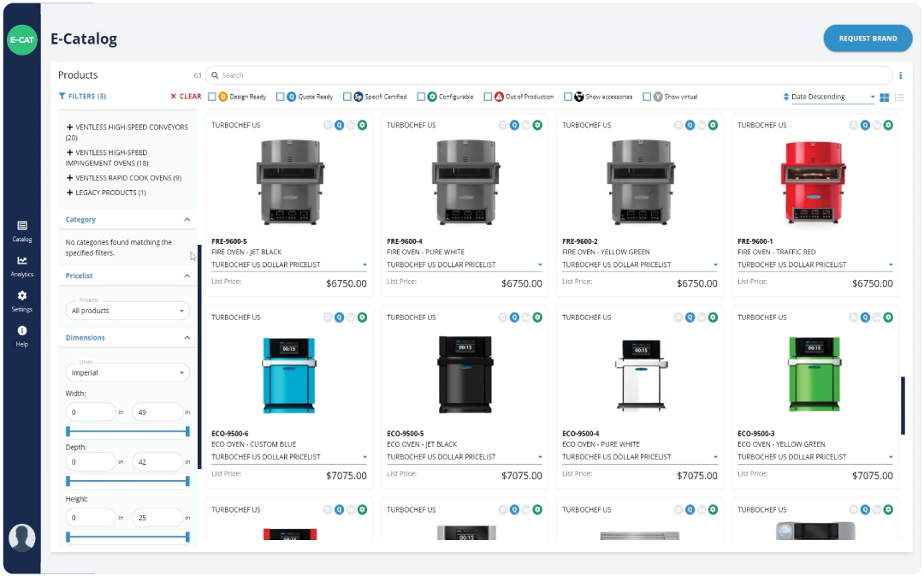Enable the Quote Ready checkbox
This screenshot has width=924, height=576.
(x=281, y=97)
